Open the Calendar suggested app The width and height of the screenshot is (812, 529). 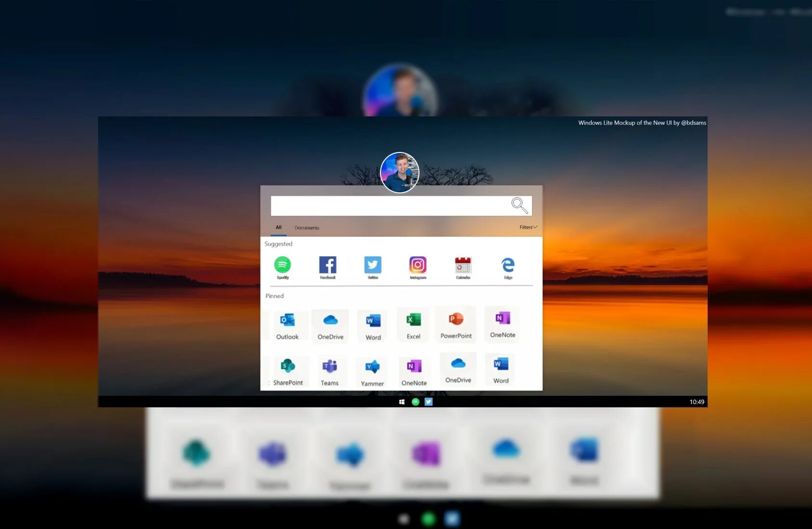[x=463, y=267]
